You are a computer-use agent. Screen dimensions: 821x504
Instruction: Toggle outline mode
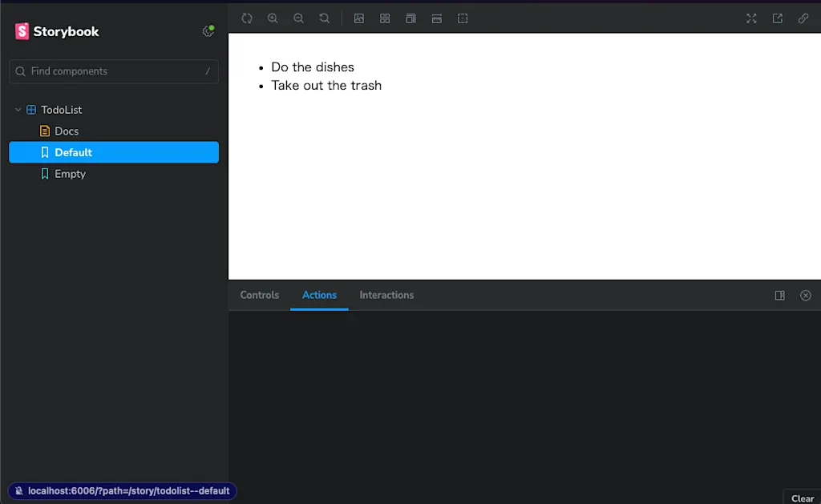tap(463, 18)
